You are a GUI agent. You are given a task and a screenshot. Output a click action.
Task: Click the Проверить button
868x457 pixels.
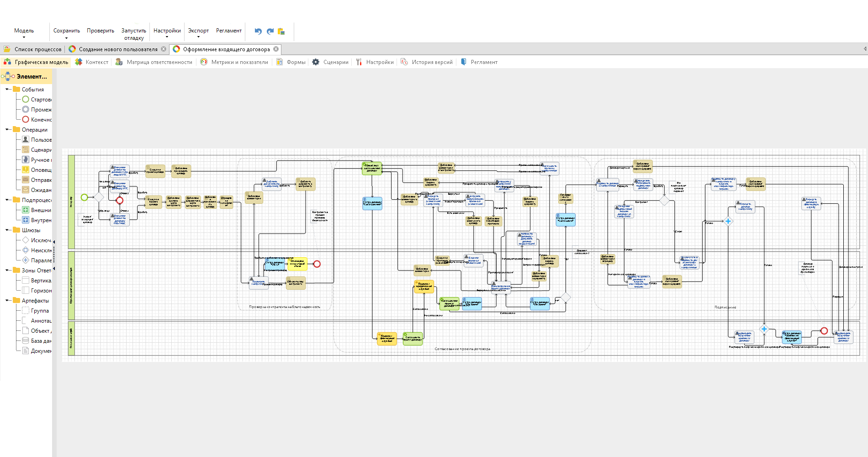(x=101, y=31)
